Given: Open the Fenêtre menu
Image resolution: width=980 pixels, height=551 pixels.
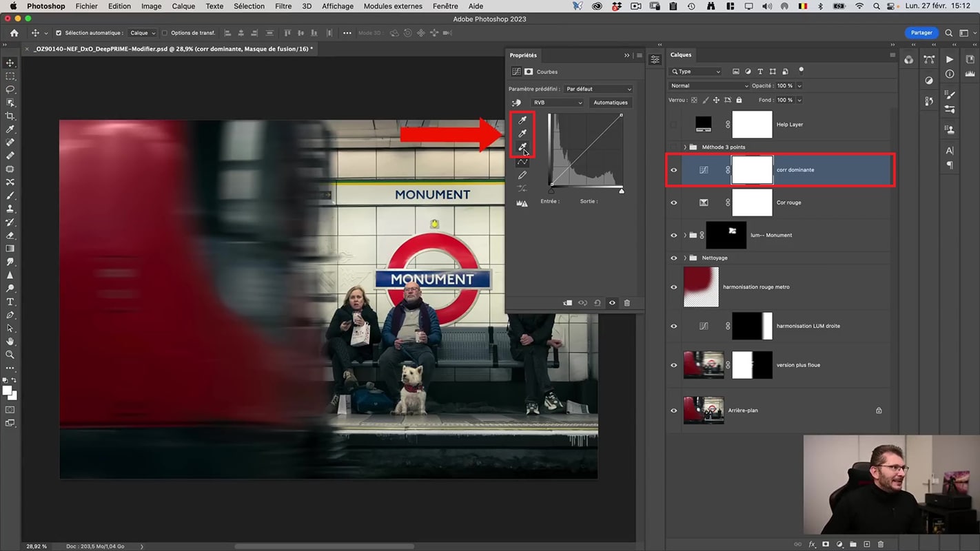Looking at the screenshot, I should pyautogui.click(x=445, y=6).
